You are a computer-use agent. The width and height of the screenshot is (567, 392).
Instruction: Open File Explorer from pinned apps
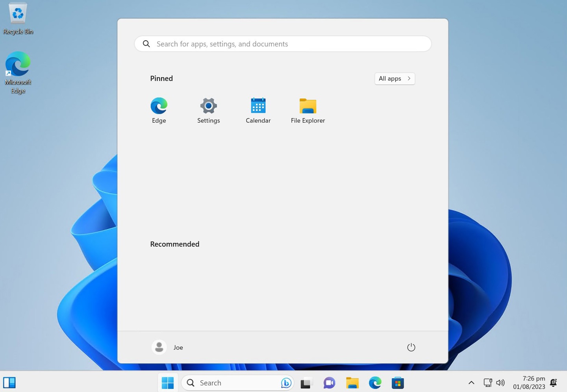[x=308, y=111]
